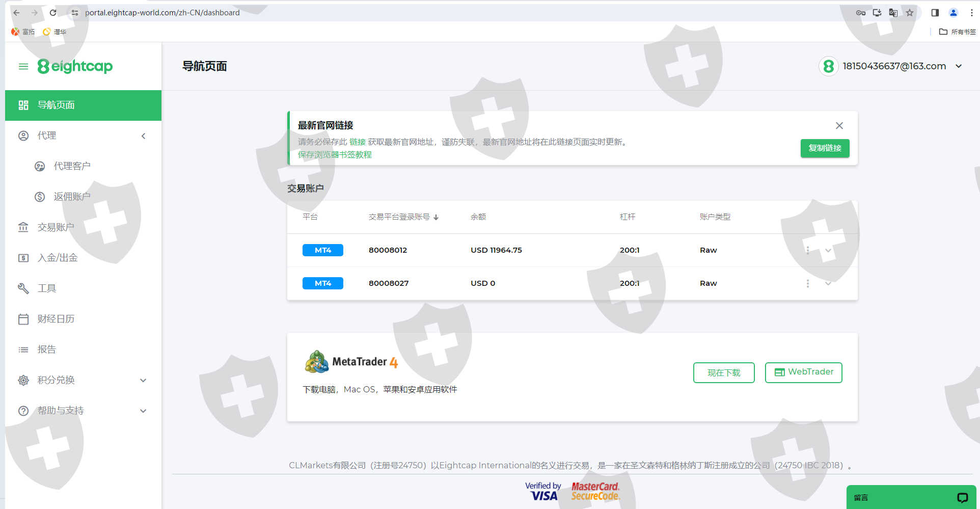Open the 链接 hyperlink in the notice

click(358, 142)
